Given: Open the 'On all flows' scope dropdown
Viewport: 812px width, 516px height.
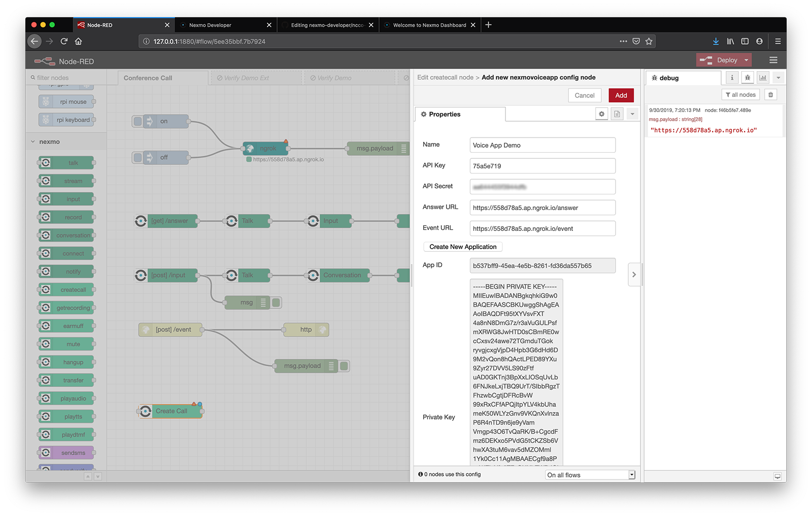Looking at the screenshot, I should click(x=590, y=475).
